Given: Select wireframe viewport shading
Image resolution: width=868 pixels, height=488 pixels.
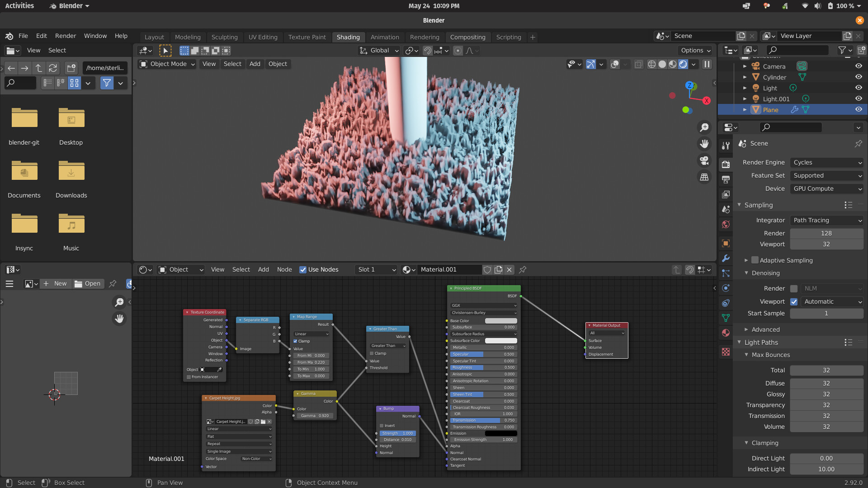Looking at the screenshot, I should coord(651,64).
